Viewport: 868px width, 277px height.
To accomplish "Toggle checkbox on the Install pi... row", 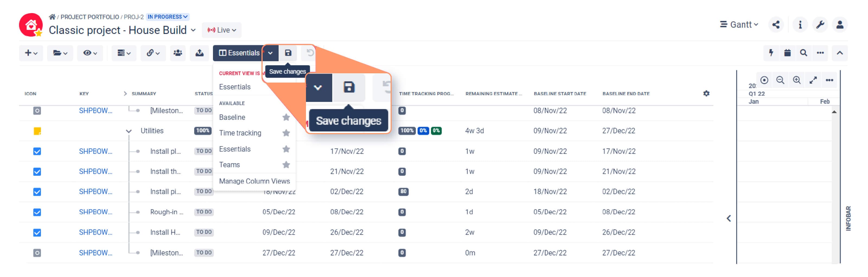I will click(x=37, y=192).
